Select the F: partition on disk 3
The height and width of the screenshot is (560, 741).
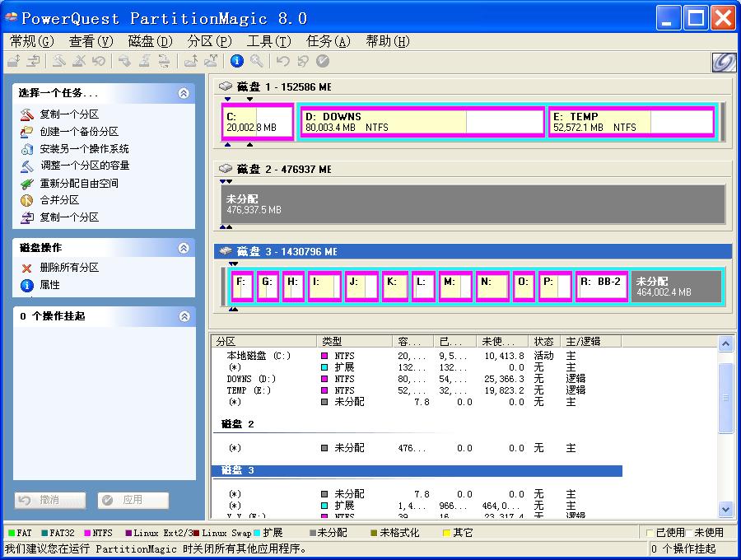pos(242,287)
